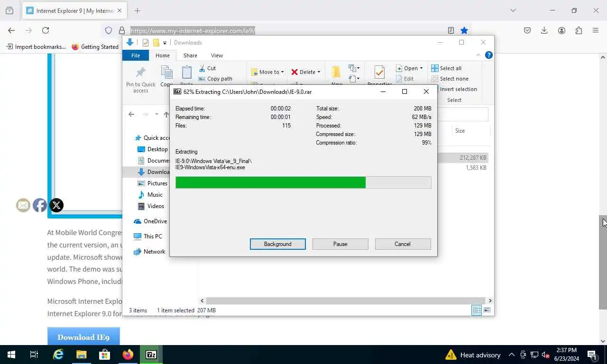Switch Explorer to large icons view

487,310
